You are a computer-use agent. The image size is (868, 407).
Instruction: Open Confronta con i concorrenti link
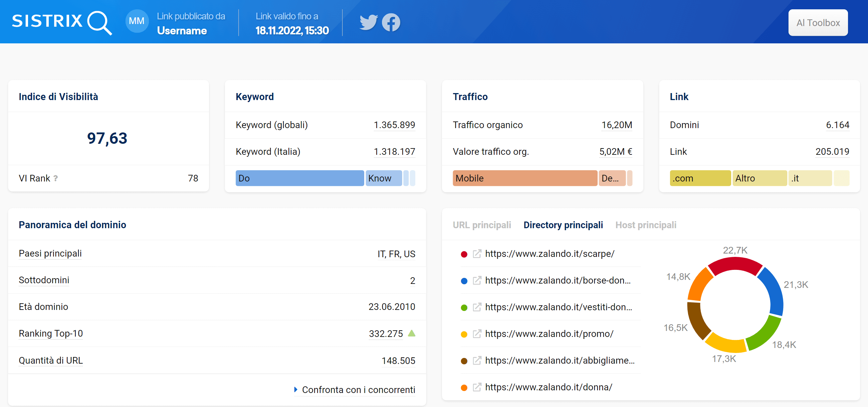point(359,390)
